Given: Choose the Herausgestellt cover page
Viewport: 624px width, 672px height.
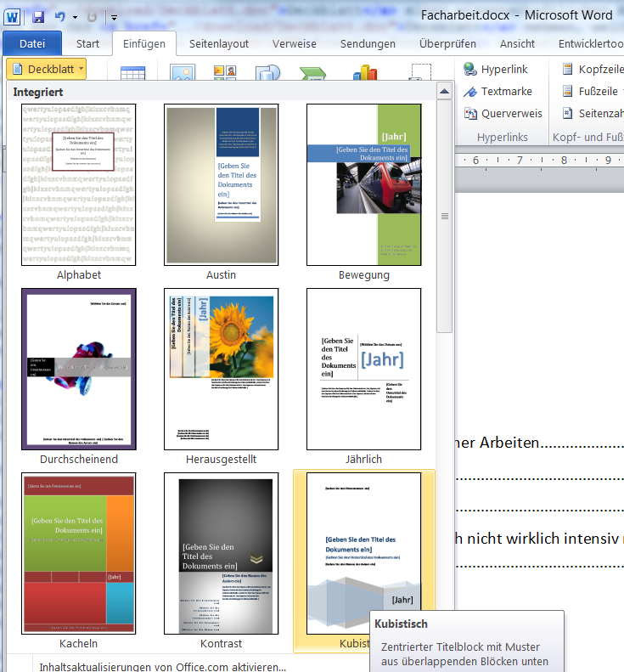Looking at the screenshot, I should point(221,376).
